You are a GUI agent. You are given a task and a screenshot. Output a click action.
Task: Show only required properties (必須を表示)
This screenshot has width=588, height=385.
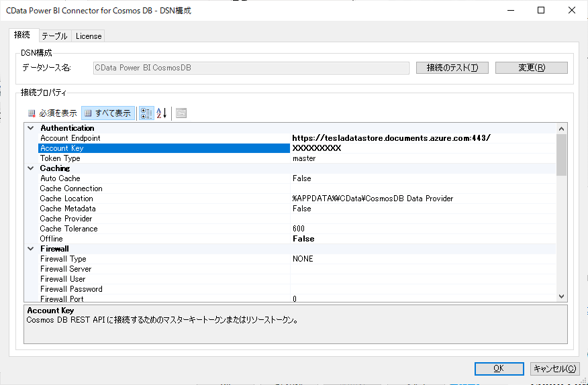coord(52,113)
